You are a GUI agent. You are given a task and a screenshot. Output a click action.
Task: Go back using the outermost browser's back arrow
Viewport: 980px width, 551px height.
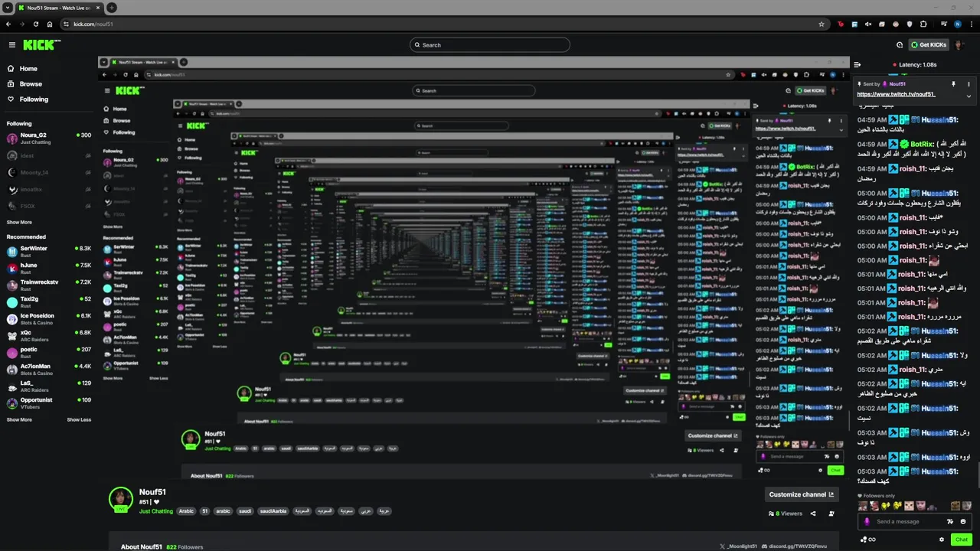9,24
